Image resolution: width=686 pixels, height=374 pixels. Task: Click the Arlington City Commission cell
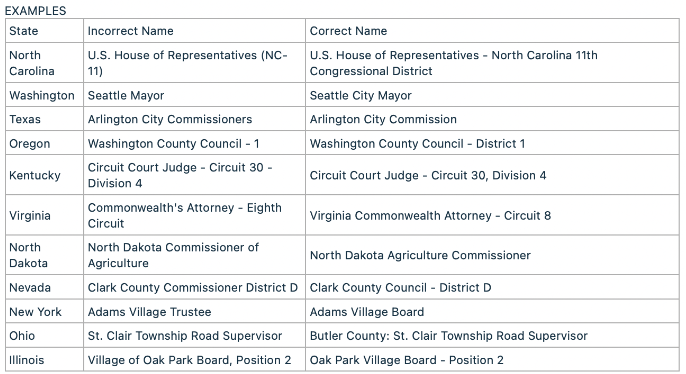click(492, 119)
